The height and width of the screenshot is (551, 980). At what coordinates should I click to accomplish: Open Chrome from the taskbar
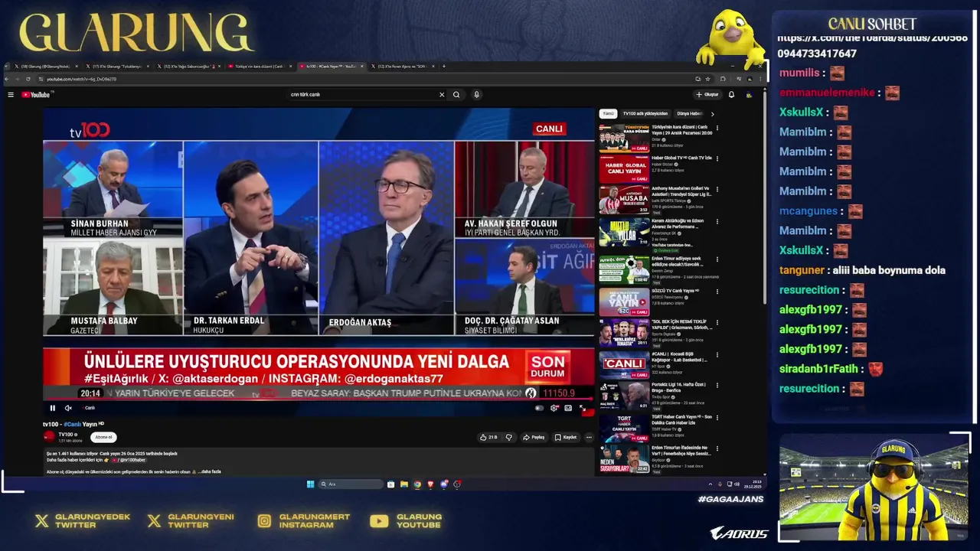417,484
